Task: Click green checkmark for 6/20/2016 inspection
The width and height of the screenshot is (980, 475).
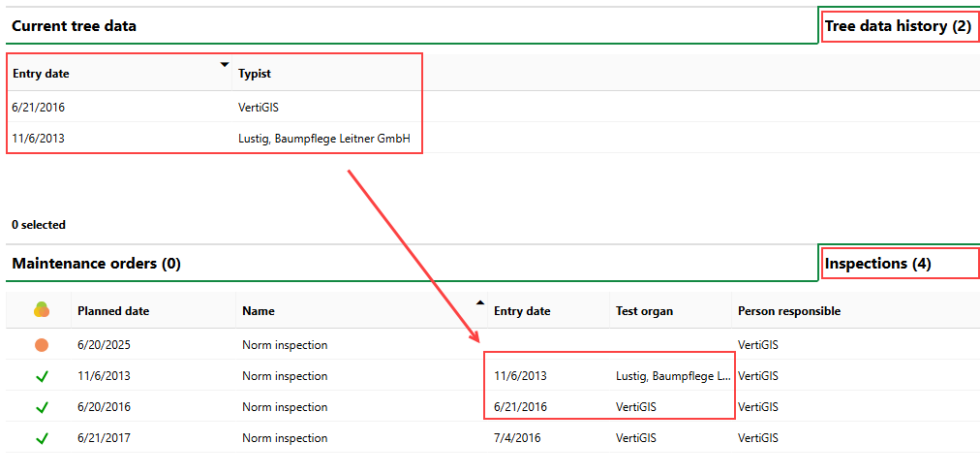Action: [x=41, y=407]
